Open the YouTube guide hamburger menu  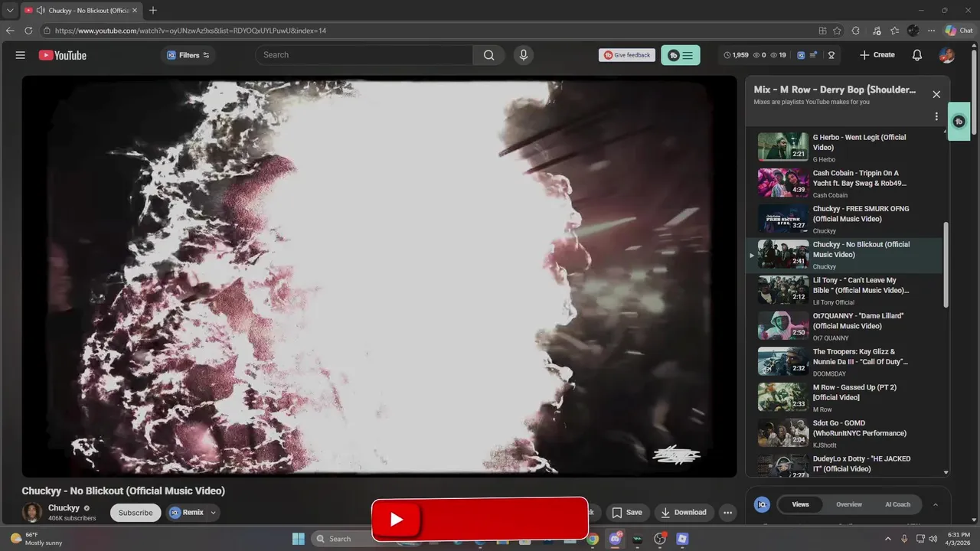tap(21, 55)
